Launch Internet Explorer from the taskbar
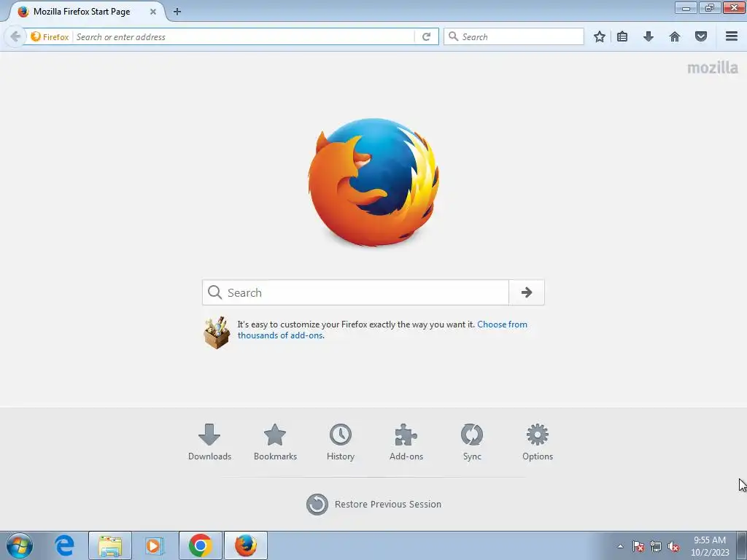This screenshot has height=560, width=747. pos(64,545)
